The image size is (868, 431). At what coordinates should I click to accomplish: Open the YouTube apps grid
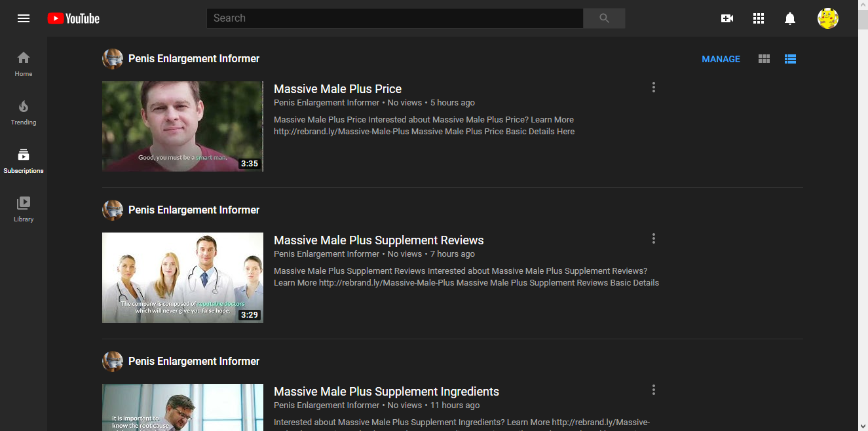click(x=759, y=18)
